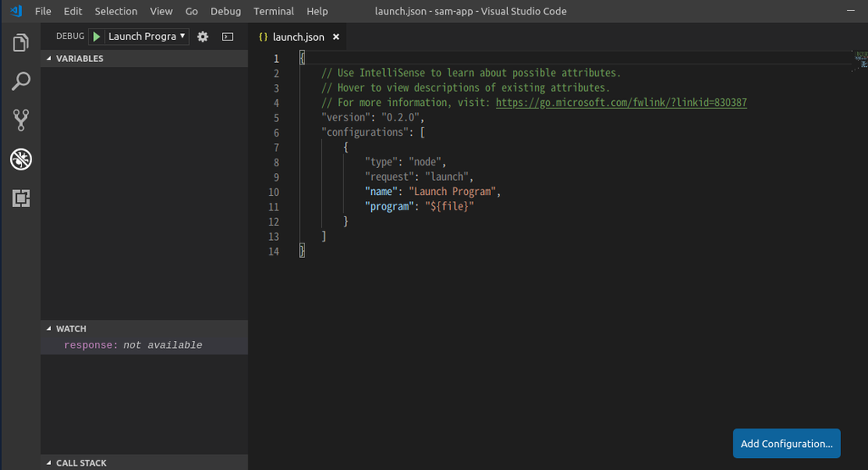Screen dimensions: 868x470
Task: Open the Source Control view icon
Action: click(x=20, y=120)
